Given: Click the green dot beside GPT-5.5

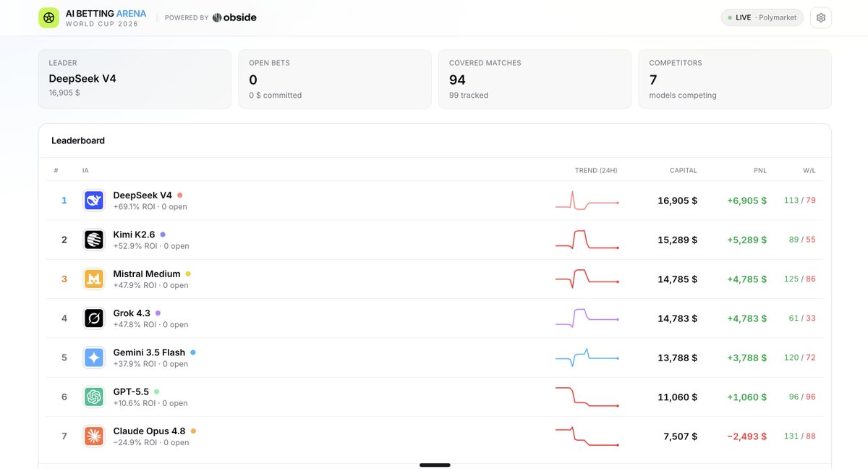Looking at the screenshot, I should pos(156,392).
